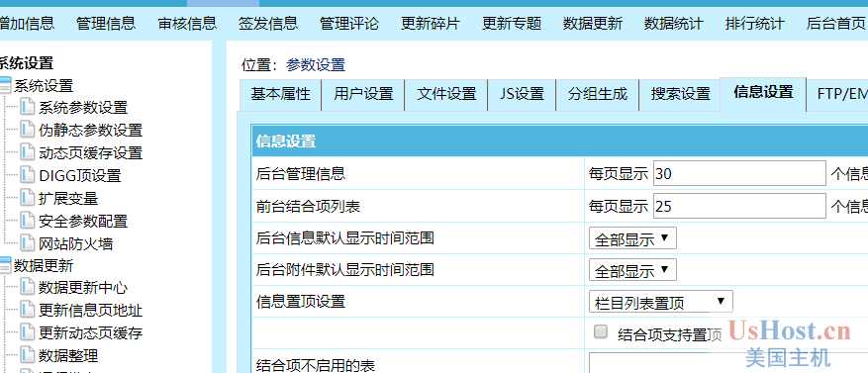Switch to the JS设置 tab
Viewport: 868px width, 373px height.
[x=522, y=94]
